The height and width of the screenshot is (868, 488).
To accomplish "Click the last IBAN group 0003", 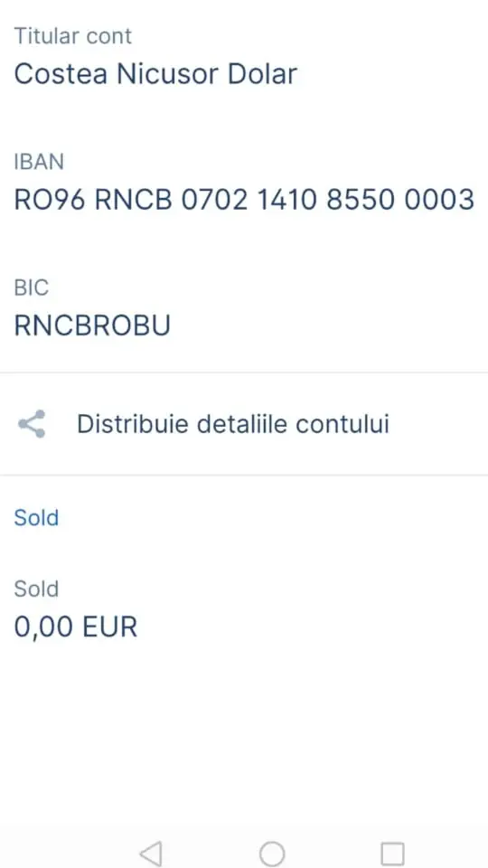I will point(439,200).
